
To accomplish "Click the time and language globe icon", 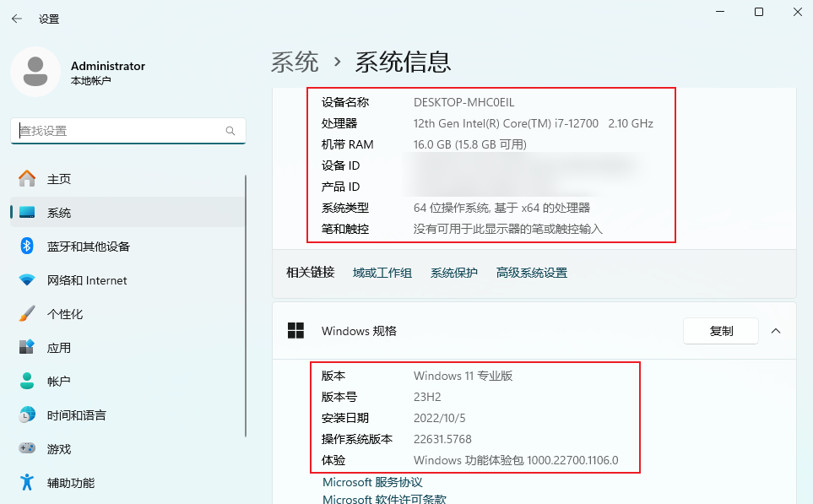I will 27,415.
